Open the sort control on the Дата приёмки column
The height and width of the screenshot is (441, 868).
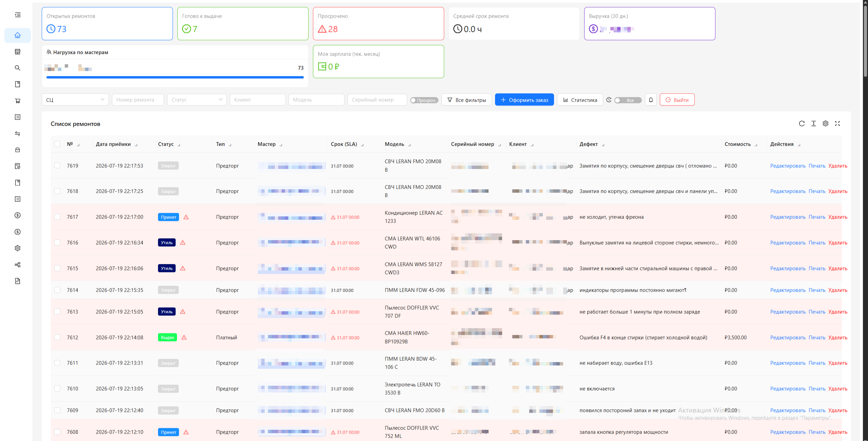136,145
